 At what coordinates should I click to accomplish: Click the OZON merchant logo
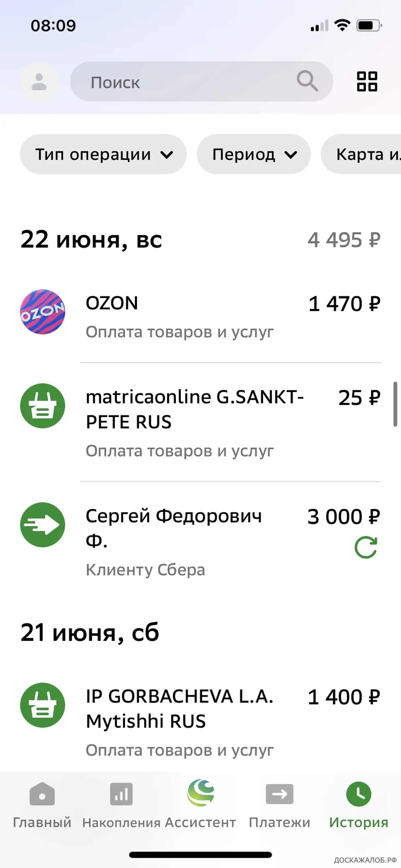pos(42,312)
